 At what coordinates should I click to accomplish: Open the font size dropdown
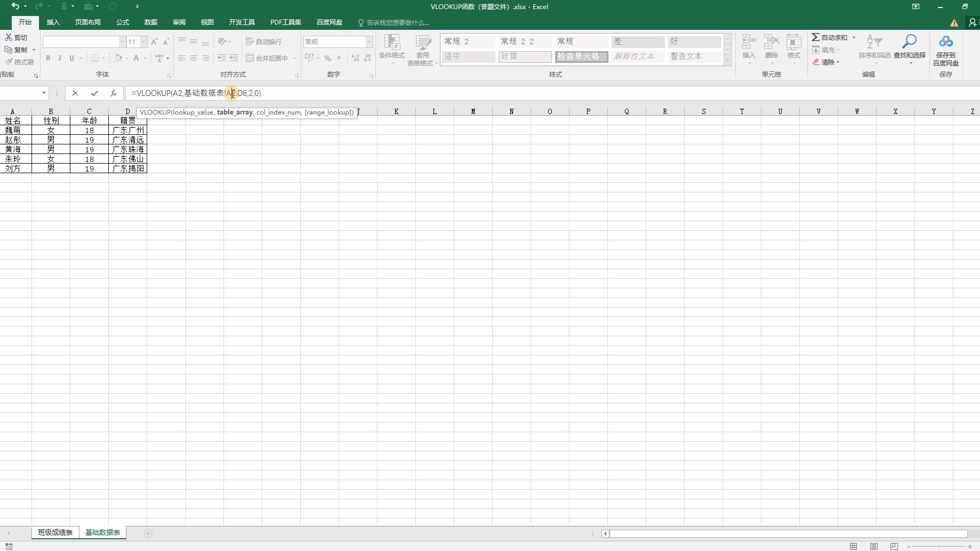click(x=142, y=42)
